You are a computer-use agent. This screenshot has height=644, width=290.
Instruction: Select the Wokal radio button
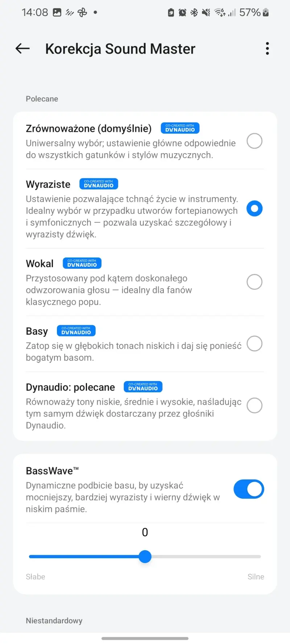point(254,282)
